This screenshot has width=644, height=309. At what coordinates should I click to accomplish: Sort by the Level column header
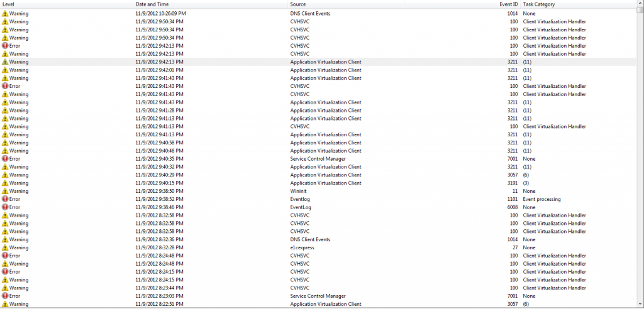(x=67, y=4)
